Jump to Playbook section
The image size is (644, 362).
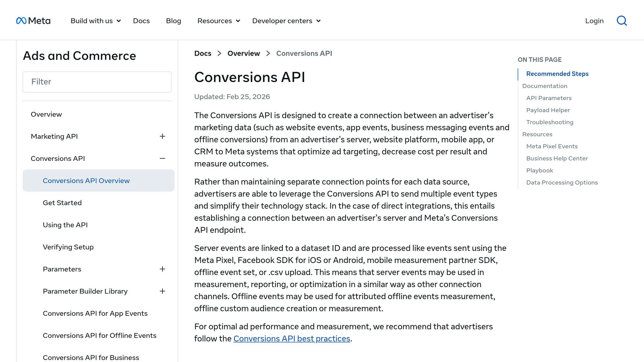pos(540,171)
